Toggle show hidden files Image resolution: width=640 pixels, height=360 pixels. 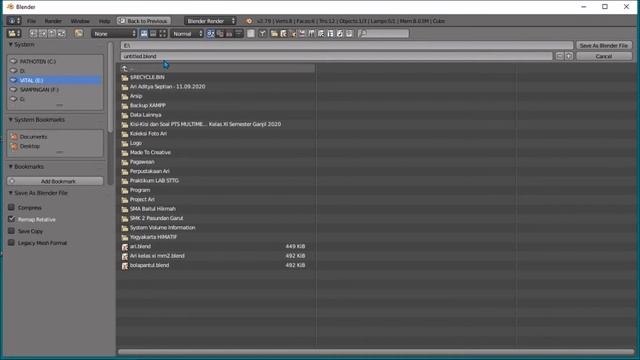point(251,33)
